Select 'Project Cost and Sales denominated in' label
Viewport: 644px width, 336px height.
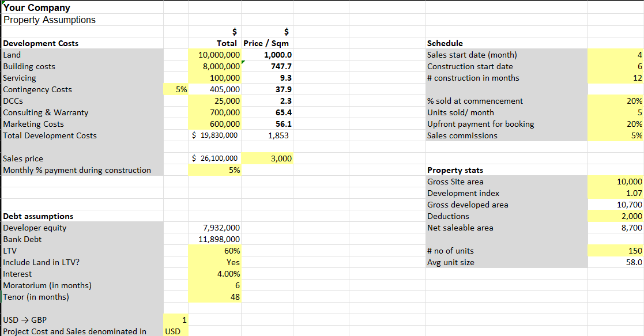pyautogui.click(x=74, y=331)
